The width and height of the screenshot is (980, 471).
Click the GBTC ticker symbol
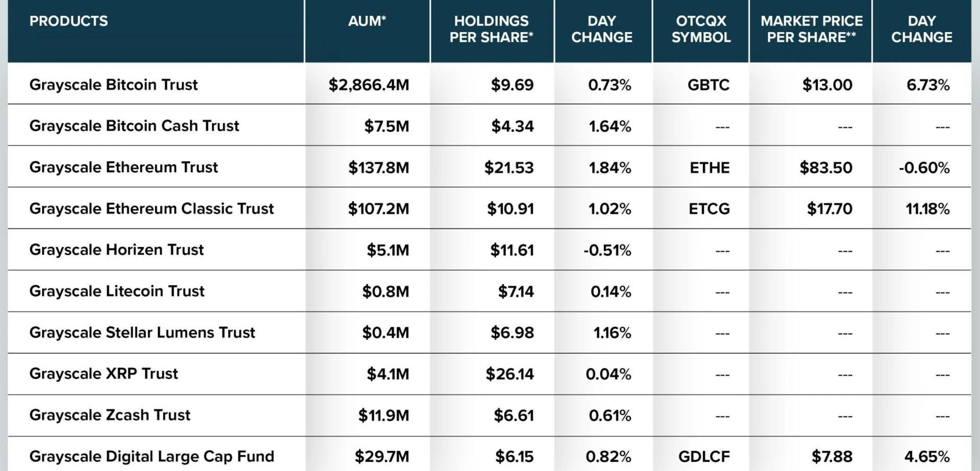[708, 85]
